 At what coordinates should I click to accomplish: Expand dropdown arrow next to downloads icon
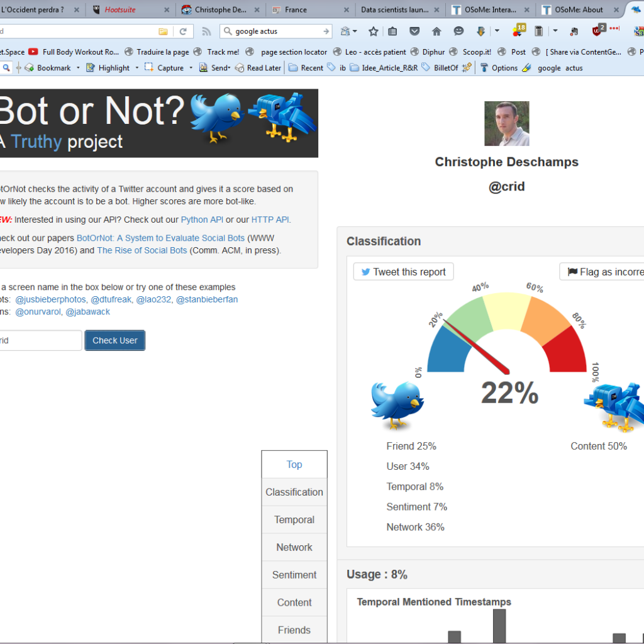[497, 31]
